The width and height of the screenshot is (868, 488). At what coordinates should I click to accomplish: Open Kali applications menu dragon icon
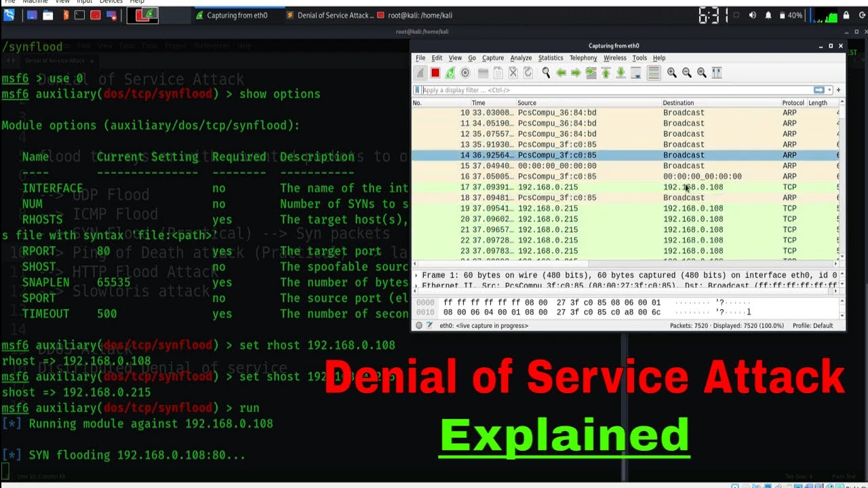(x=9, y=15)
